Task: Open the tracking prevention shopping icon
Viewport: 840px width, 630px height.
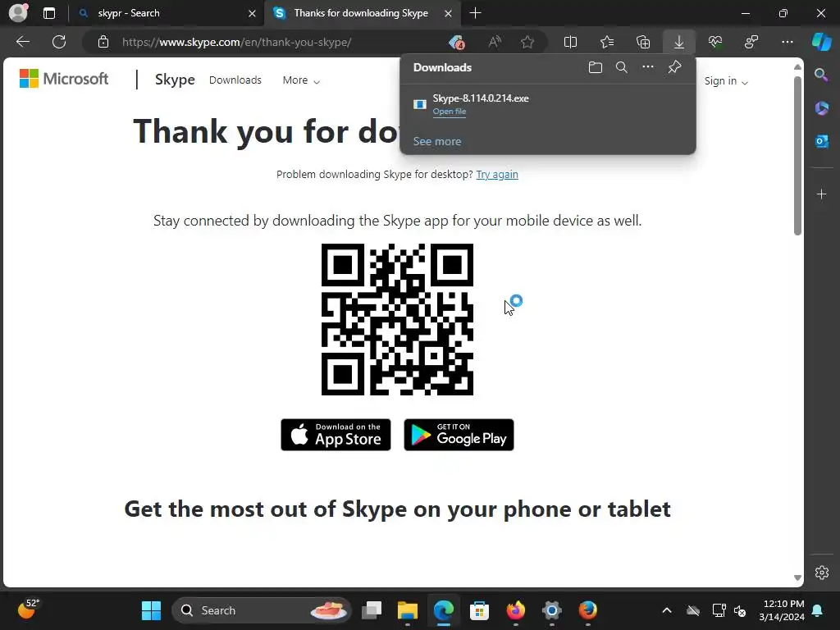Action: coord(457,42)
